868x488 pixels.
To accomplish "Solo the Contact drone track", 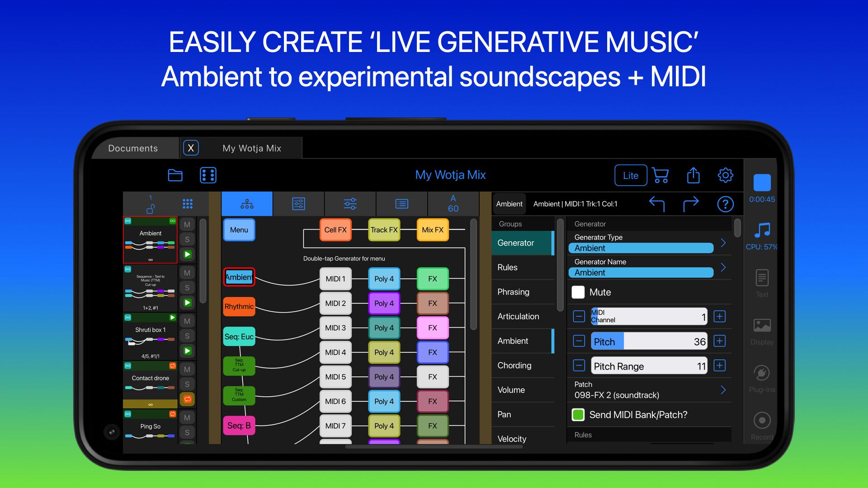I will tap(187, 384).
